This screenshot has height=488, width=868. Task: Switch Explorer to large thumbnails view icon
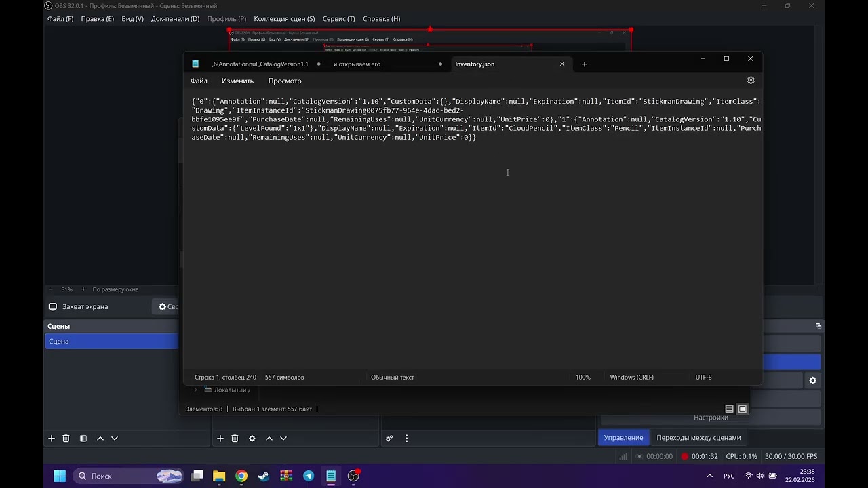click(743, 409)
